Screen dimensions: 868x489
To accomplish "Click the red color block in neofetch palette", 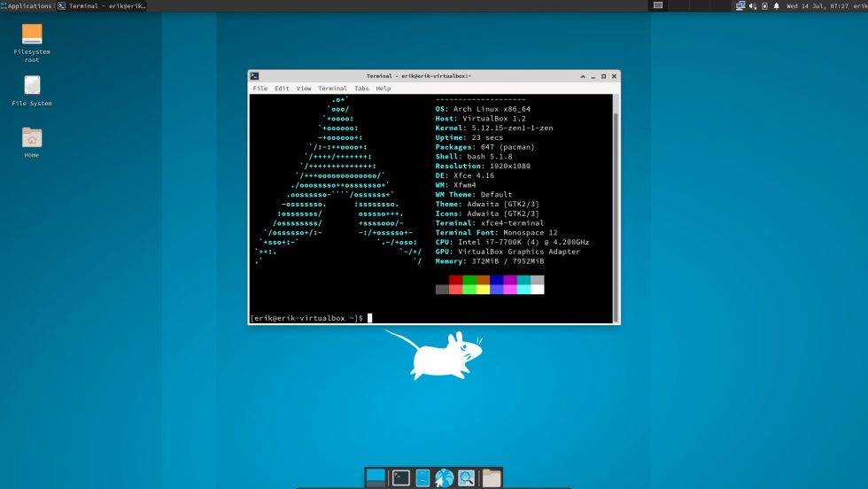I will (455, 280).
